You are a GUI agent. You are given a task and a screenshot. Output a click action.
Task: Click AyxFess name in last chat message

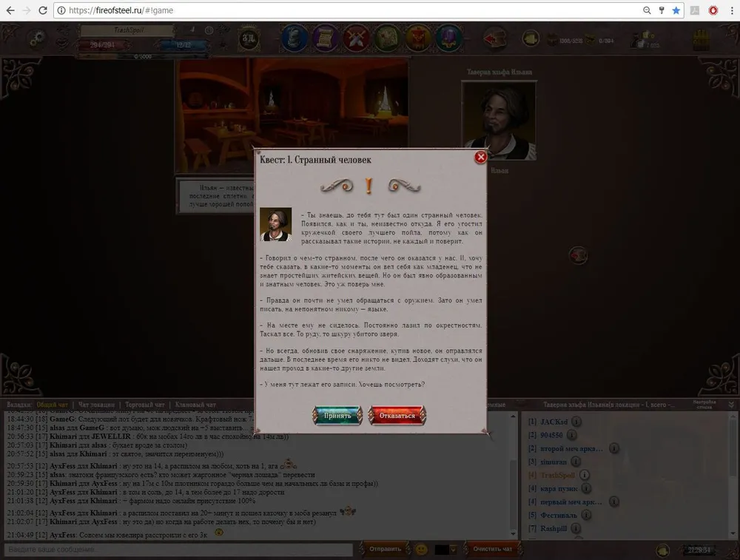[63, 535]
